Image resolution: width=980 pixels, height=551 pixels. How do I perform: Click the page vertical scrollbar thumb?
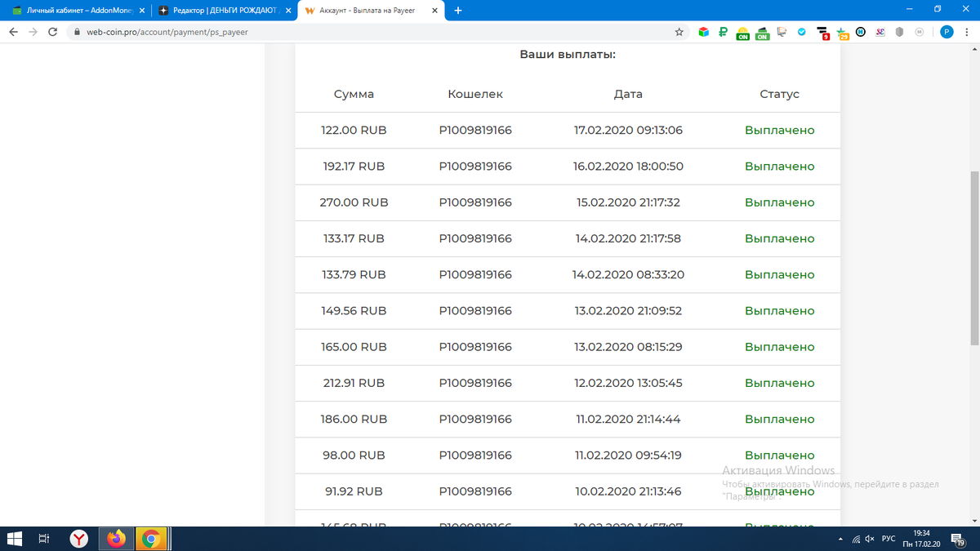[x=974, y=258]
